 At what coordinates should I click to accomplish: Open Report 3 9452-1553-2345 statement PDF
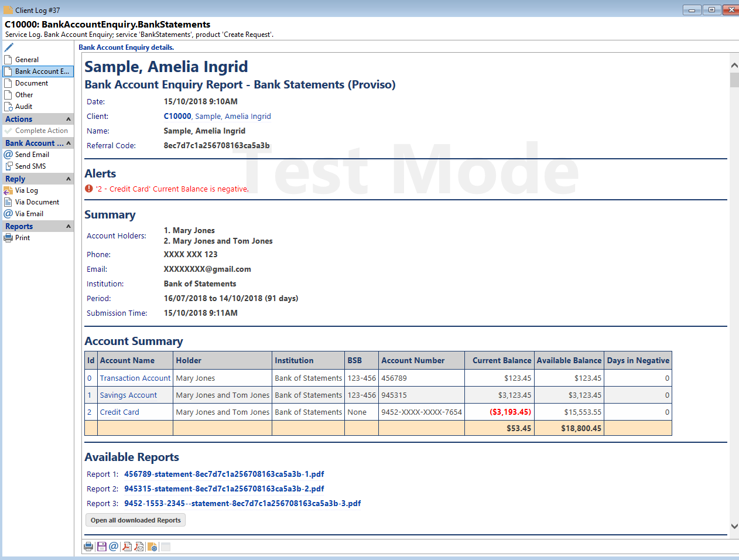pyautogui.click(x=242, y=503)
